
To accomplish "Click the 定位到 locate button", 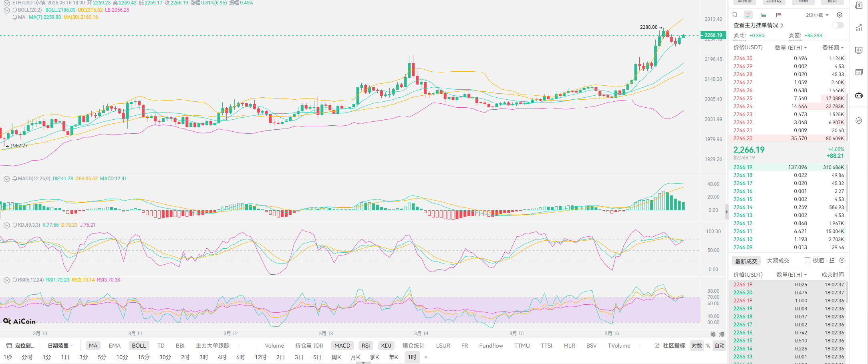I will tap(21, 346).
